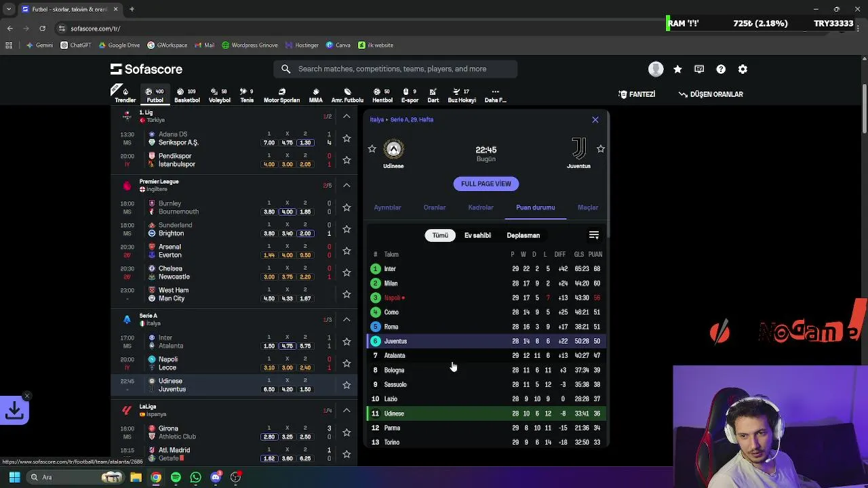This screenshot has width=868, height=488.
Task: Favorite the Girona - Athletic Club match
Action: (x=347, y=432)
